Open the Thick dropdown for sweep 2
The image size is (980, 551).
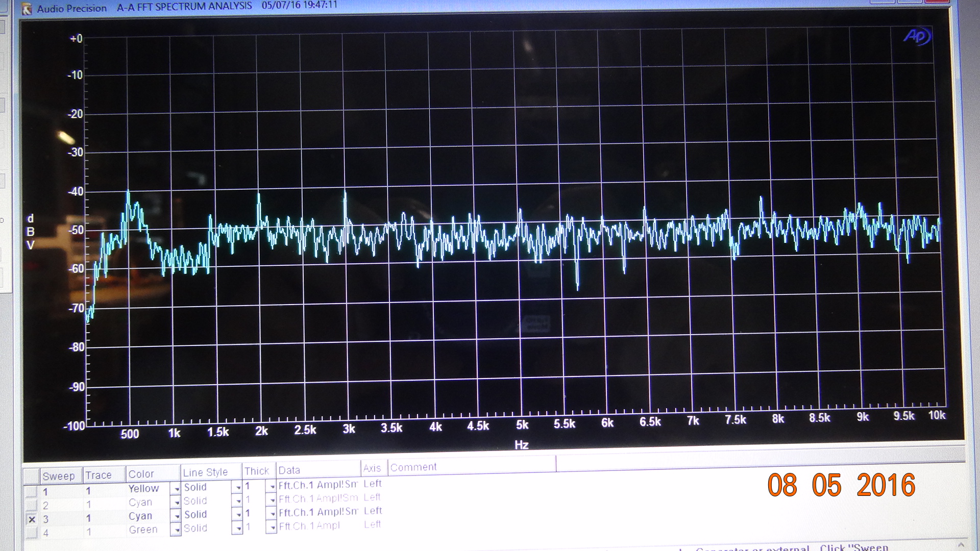coord(271,500)
